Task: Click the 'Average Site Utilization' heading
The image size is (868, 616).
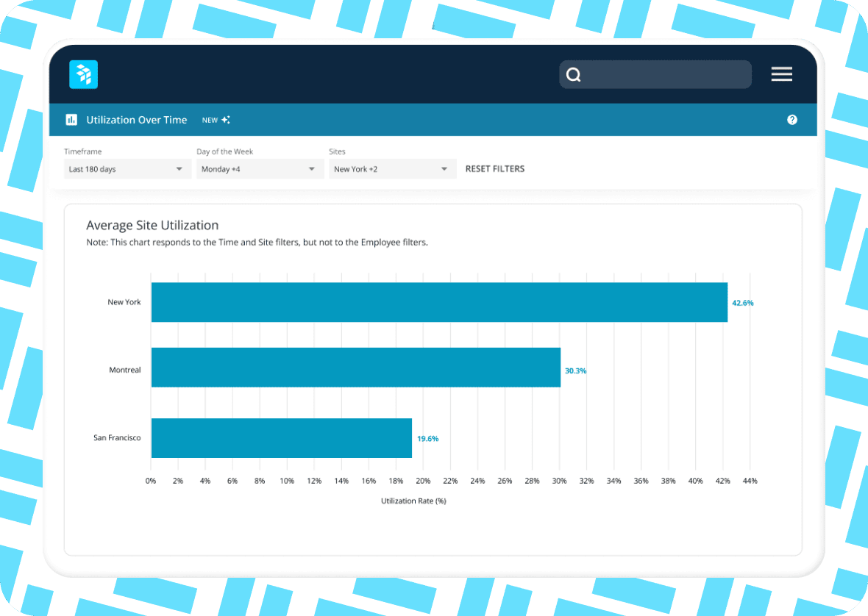Action: [152, 225]
